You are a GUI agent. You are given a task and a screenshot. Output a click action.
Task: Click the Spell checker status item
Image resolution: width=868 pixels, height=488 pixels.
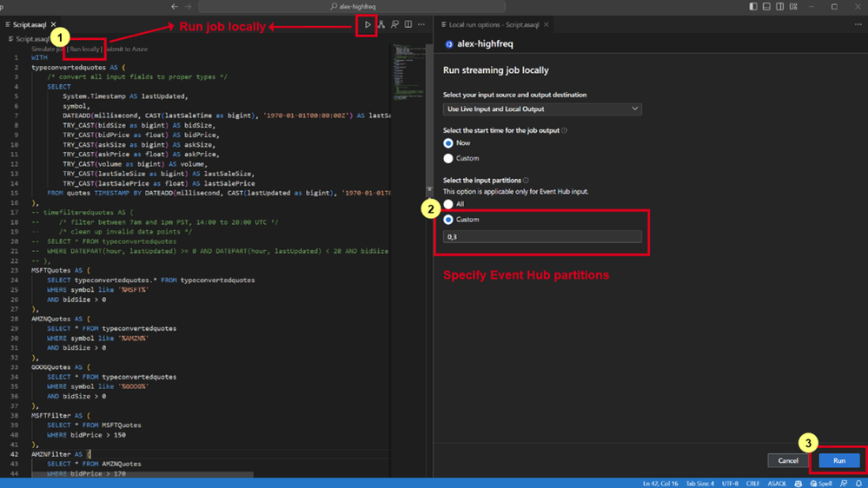[821, 484]
